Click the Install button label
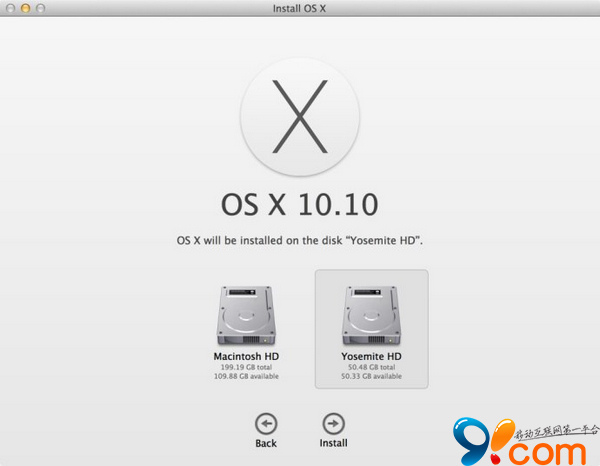The image size is (600, 466). (x=333, y=443)
